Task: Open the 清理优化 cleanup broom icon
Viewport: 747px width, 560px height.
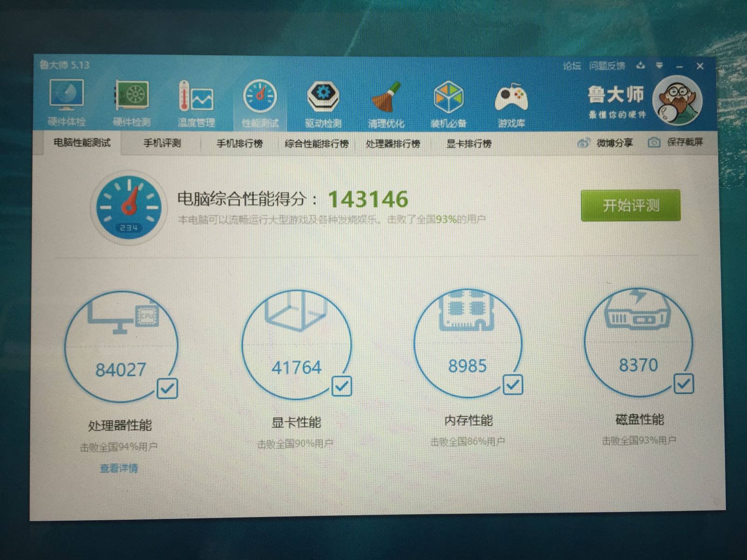Action: pos(386,105)
